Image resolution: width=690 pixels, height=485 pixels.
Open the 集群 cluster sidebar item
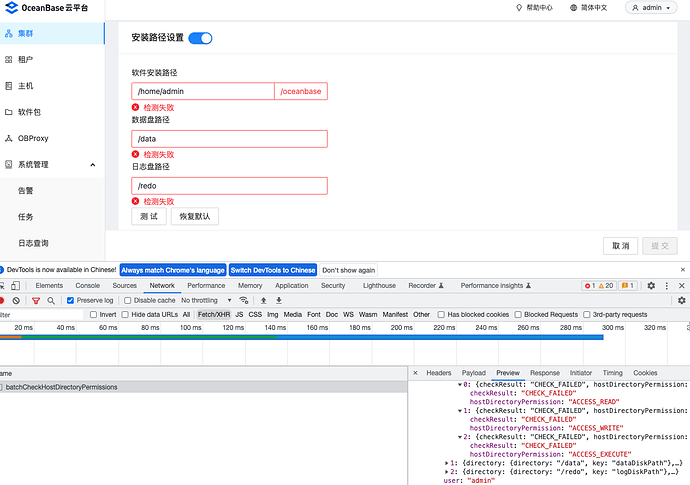click(x=52, y=33)
